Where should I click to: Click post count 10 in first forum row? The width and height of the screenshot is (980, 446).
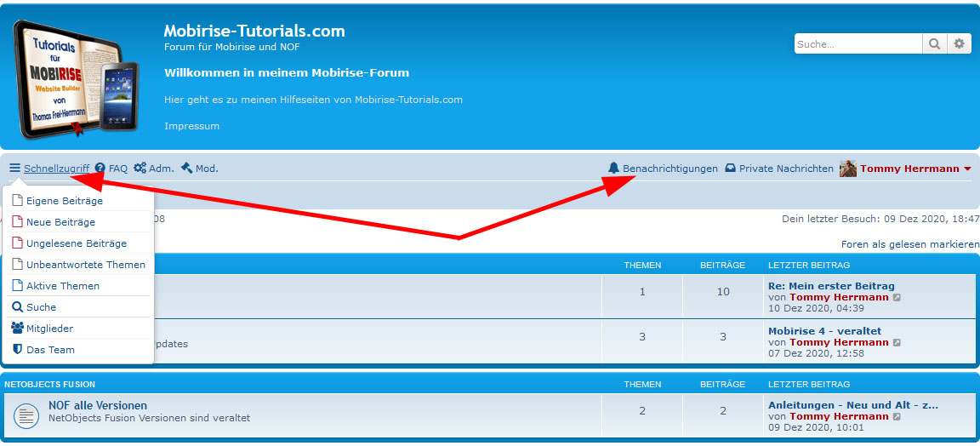[x=723, y=291]
